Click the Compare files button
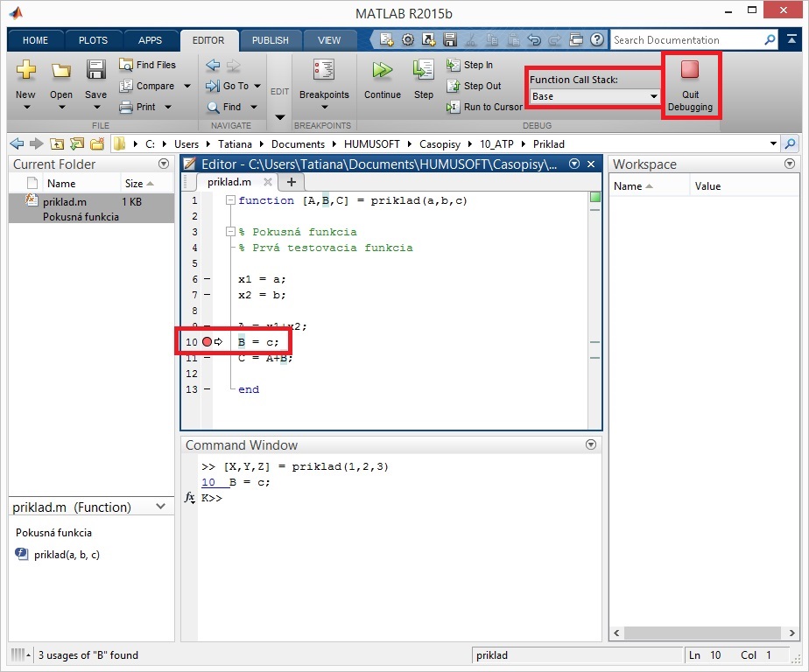The height and width of the screenshot is (672, 809). pyautogui.click(x=148, y=86)
